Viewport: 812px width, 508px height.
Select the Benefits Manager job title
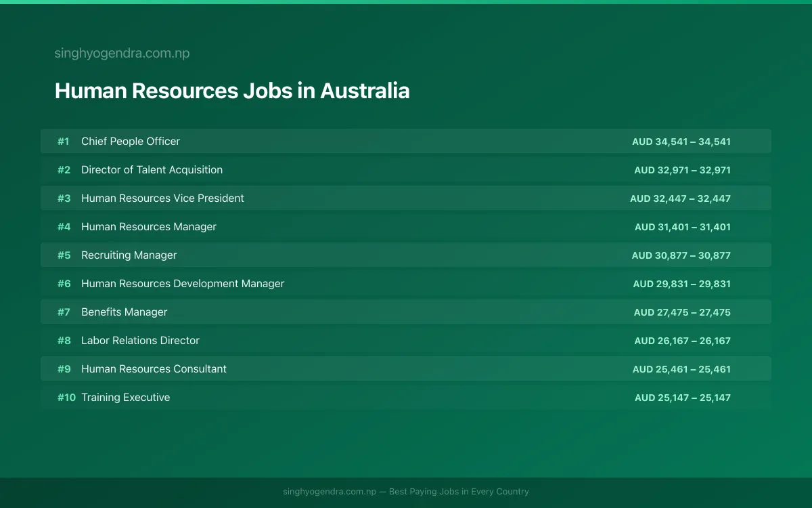124,312
